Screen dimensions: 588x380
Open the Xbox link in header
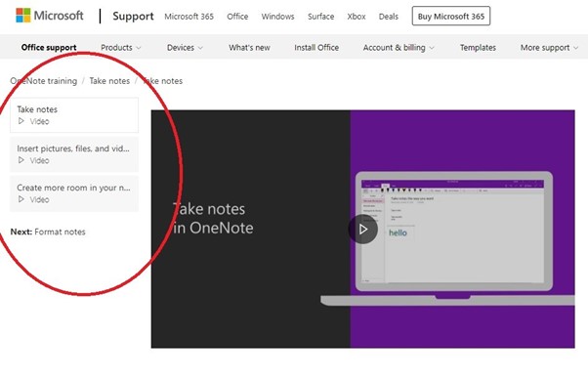[x=357, y=17]
